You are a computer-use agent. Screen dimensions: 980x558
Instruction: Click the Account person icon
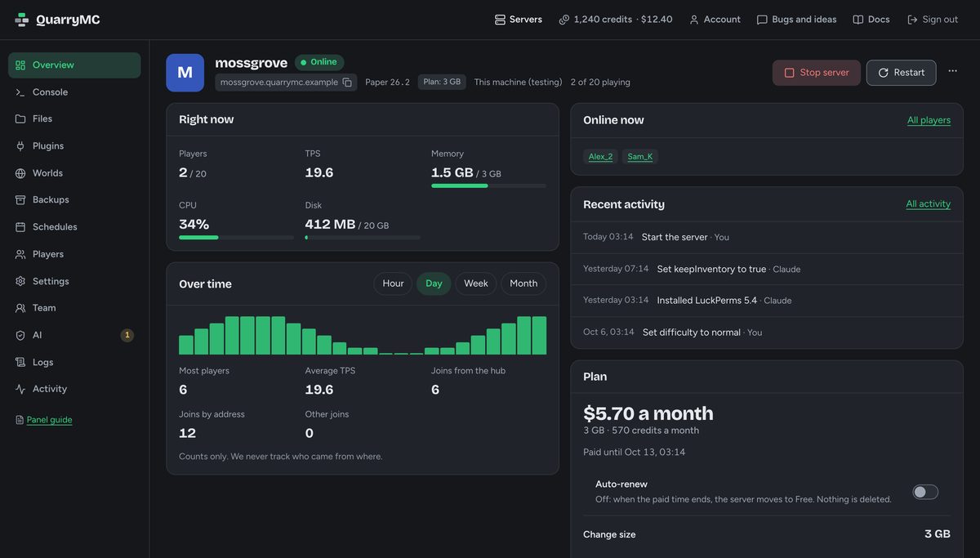(x=694, y=20)
